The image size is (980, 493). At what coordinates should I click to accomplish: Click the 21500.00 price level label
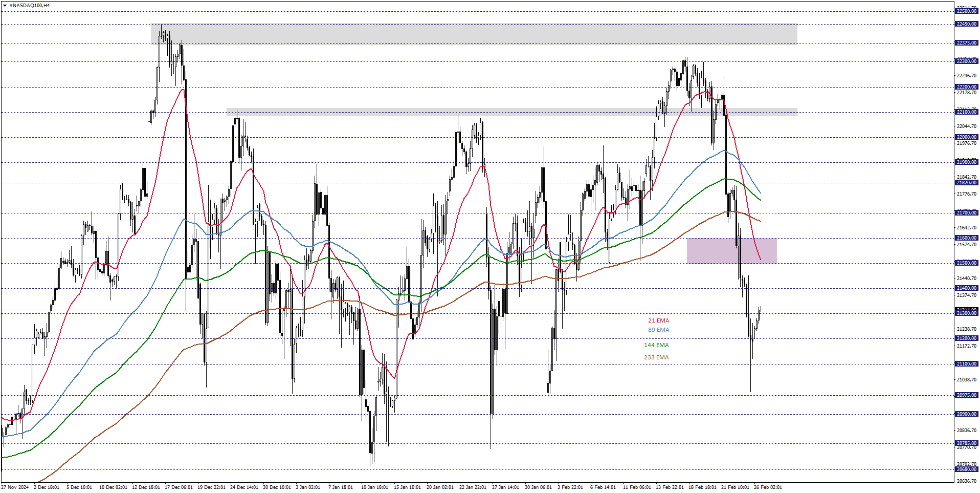click(x=966, y=263)
